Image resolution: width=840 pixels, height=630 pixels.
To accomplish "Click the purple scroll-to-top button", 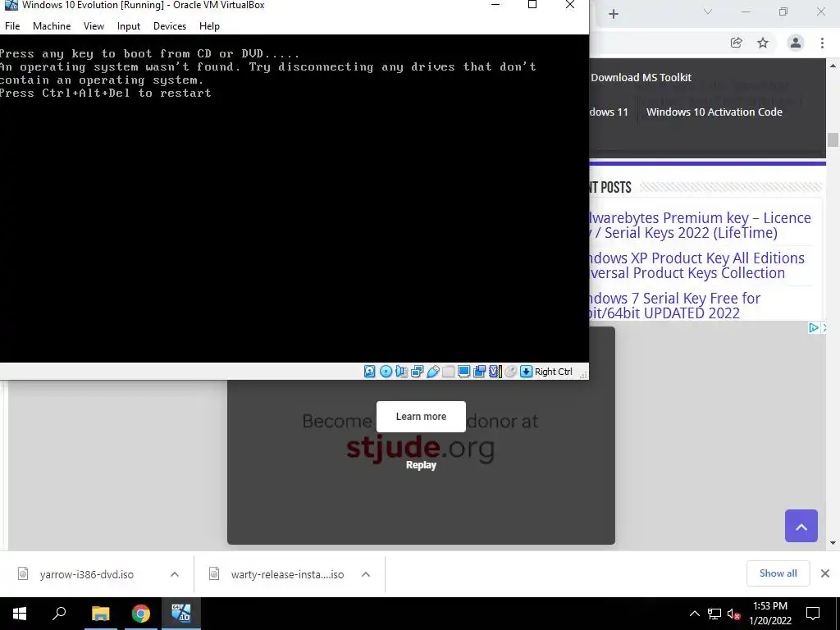I will [x=801, y=526].
